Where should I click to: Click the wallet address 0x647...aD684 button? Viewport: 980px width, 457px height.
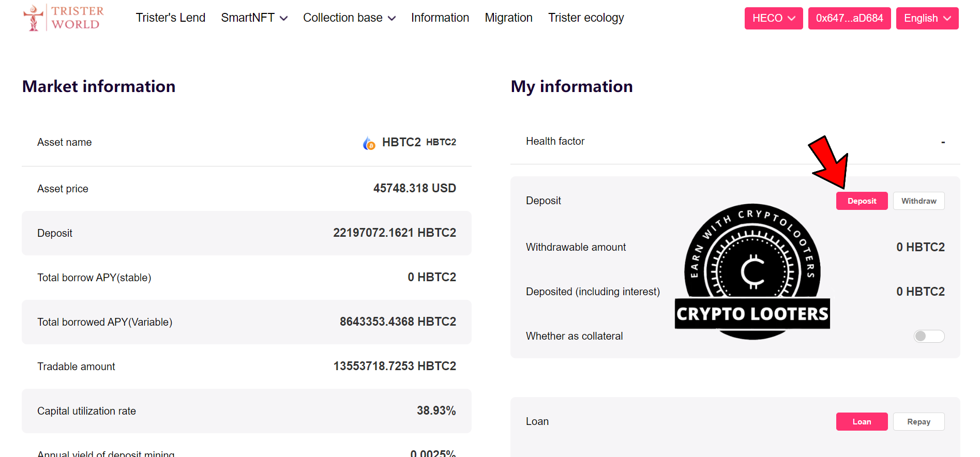point(849,18)
